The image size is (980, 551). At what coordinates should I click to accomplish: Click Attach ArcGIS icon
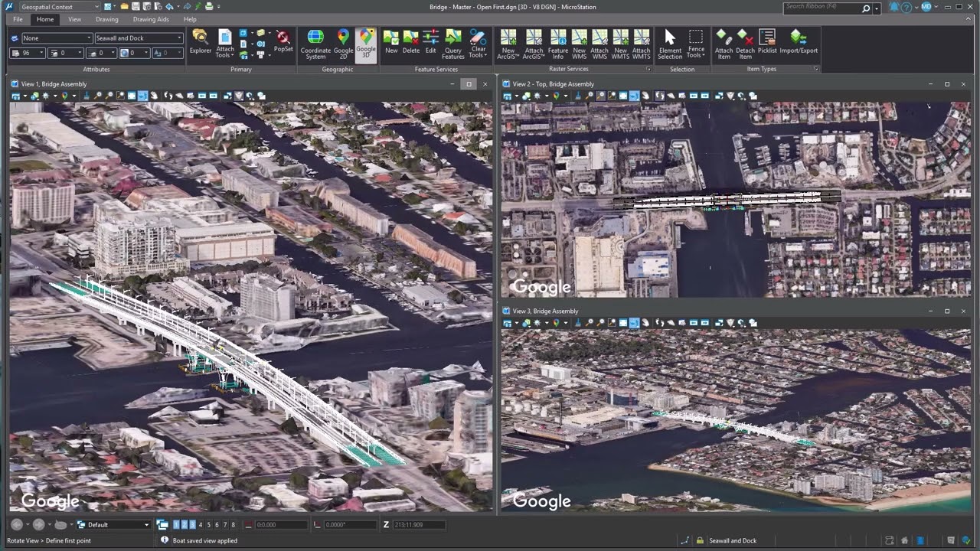coord(534,44)
